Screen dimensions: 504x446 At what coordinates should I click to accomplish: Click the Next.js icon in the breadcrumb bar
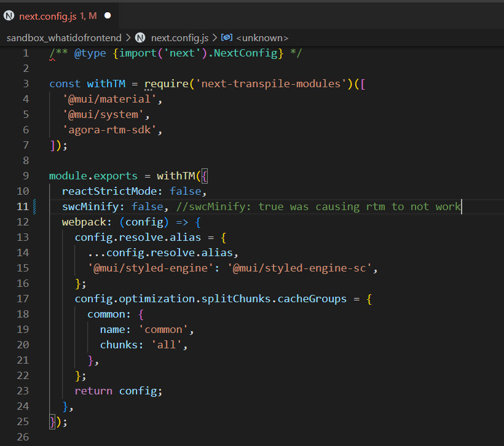[140, 37]
